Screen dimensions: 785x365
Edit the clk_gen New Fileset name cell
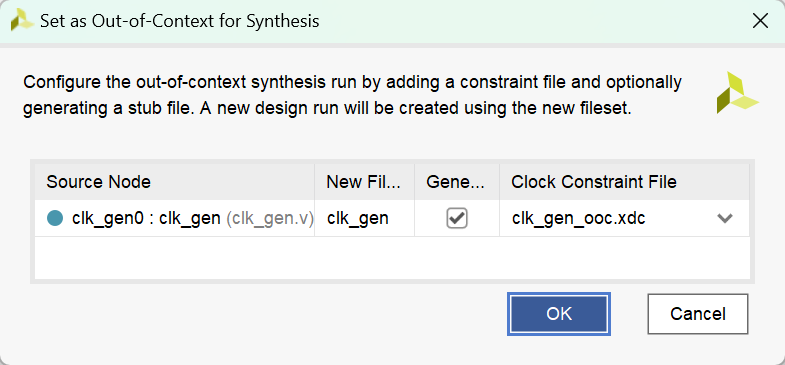364,218
